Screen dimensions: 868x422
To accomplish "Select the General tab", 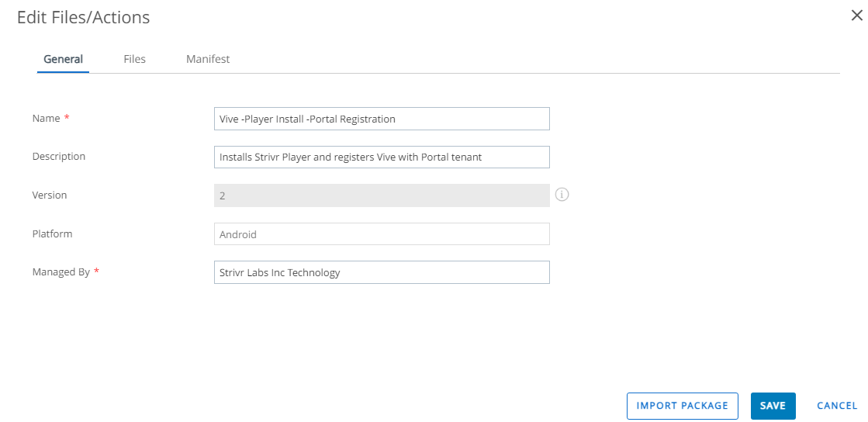I will pos(63,59).
